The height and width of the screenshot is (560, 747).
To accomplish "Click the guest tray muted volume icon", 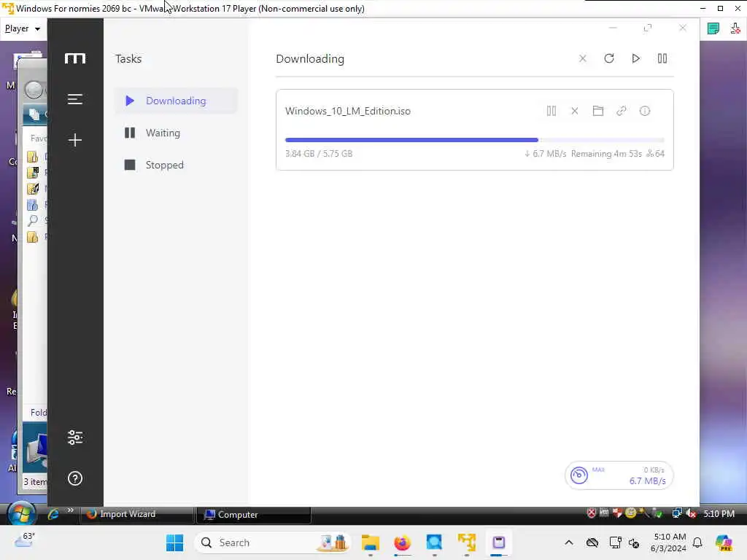I will coord(692,513).
